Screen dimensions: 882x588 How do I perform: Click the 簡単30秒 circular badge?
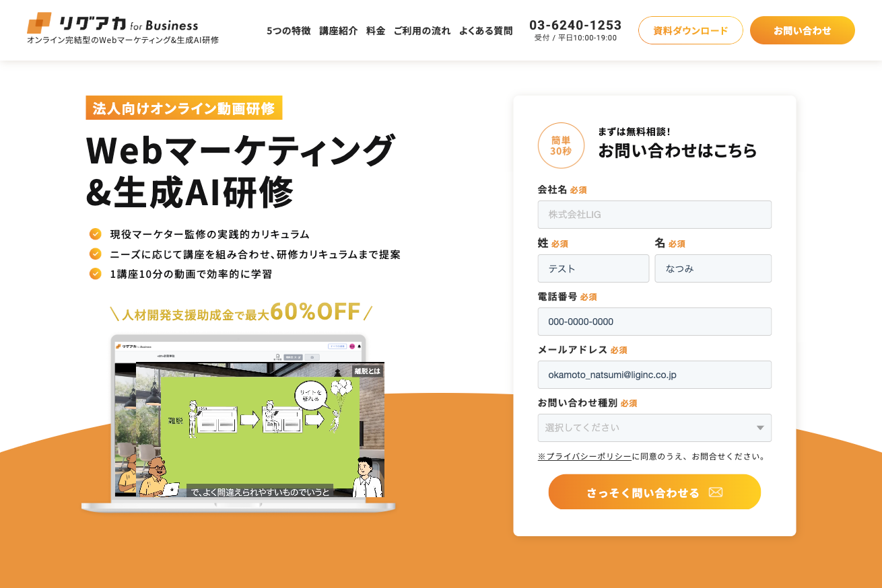[561, 145]
